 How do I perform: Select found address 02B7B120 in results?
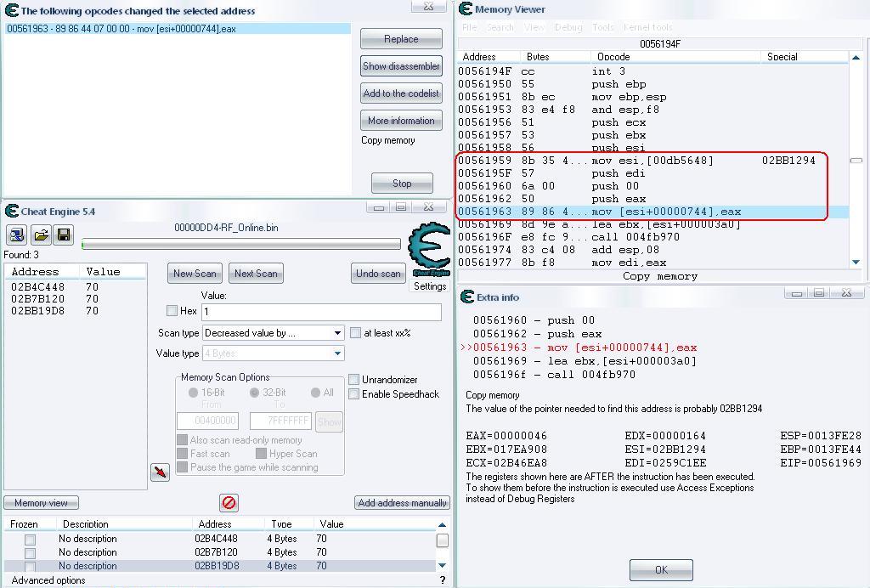coord(75,299)
